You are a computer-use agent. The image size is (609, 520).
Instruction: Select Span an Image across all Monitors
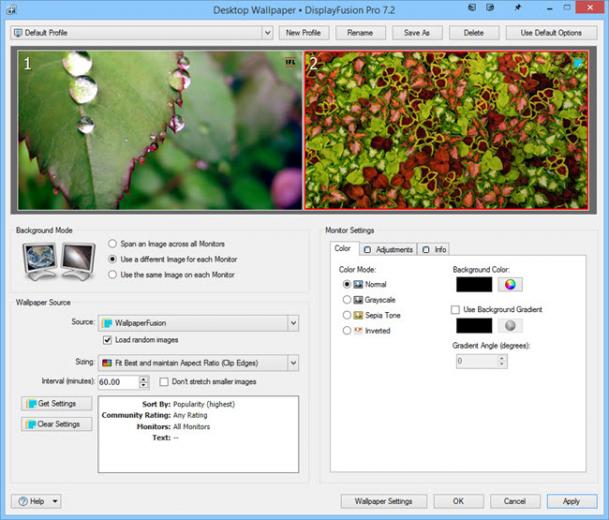tap(112, 244)
